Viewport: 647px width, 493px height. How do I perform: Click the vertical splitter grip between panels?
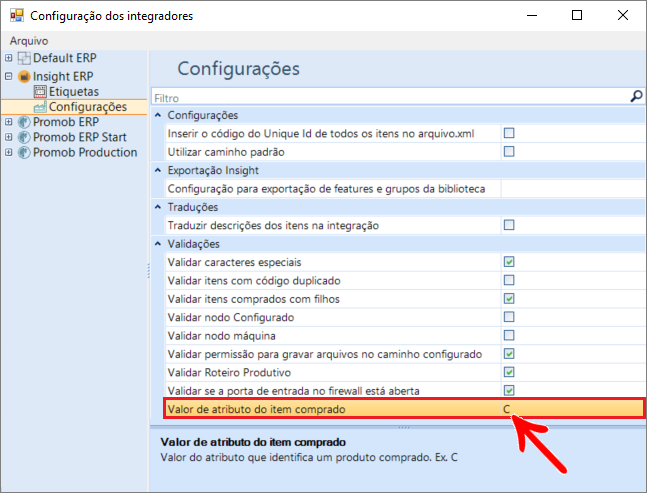(149, 271)
